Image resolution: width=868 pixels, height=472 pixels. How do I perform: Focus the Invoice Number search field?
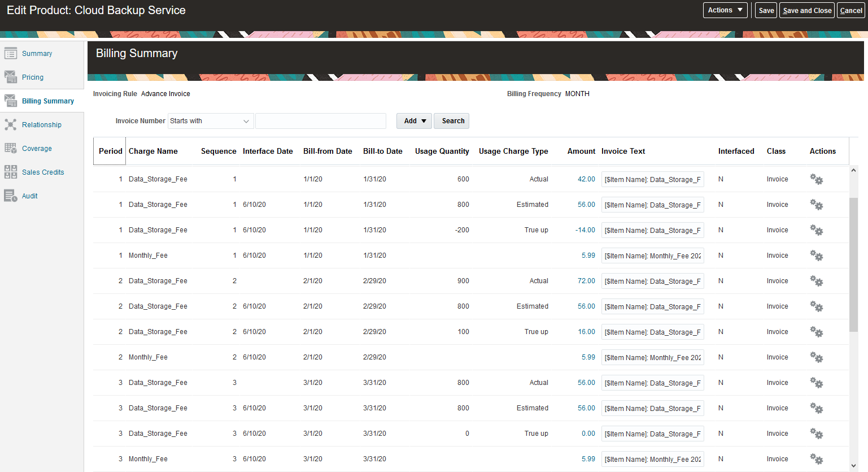tap(321, 121)
